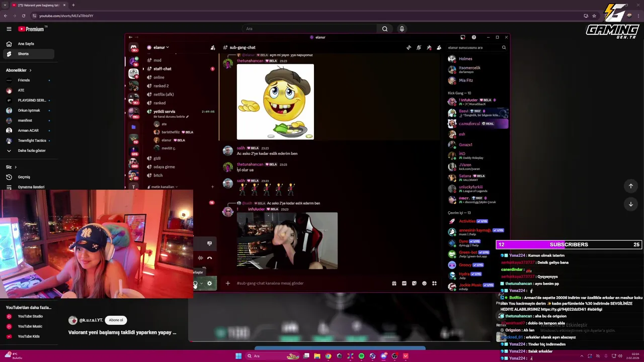644x362 pixels.
Task: Open the crying emoji image from thetunahancan
Action: click(x=275, y=102)
